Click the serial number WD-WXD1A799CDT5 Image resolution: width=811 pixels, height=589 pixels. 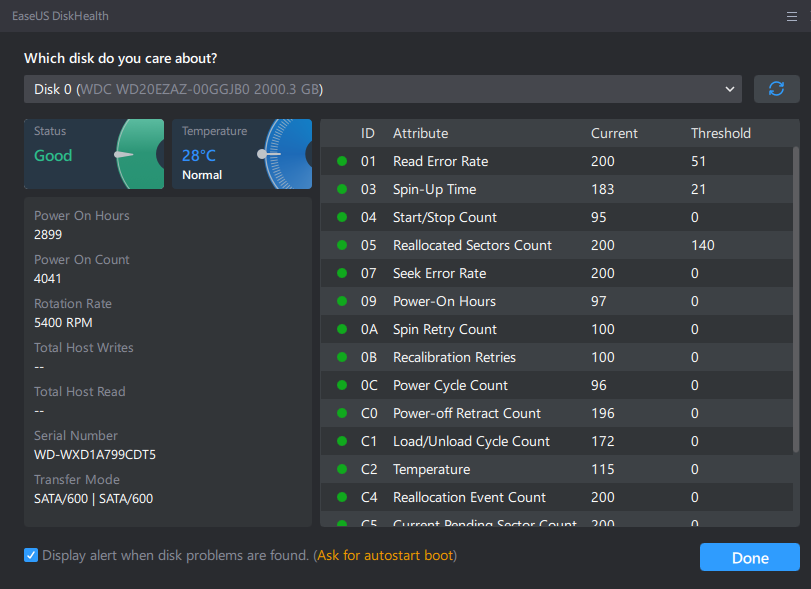pos(95,454)
